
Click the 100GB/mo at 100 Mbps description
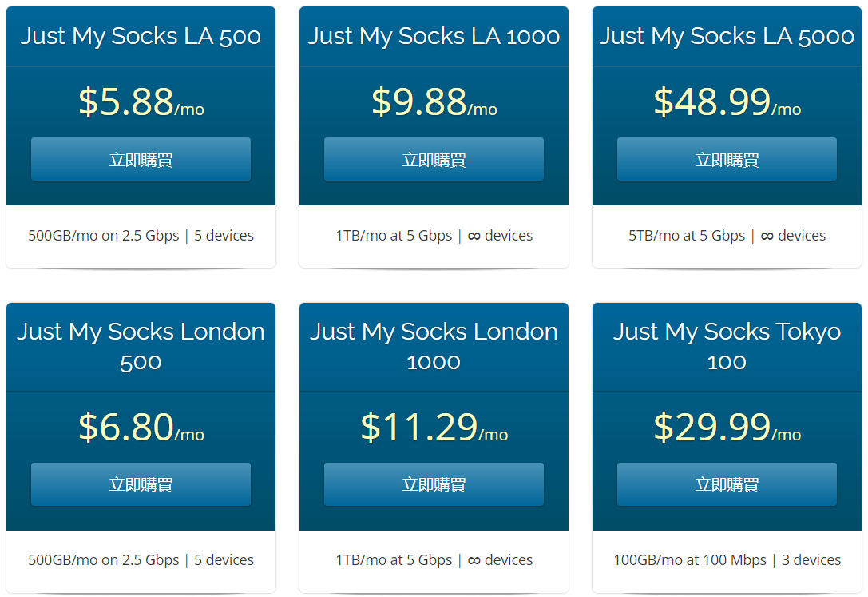(690, 560)
